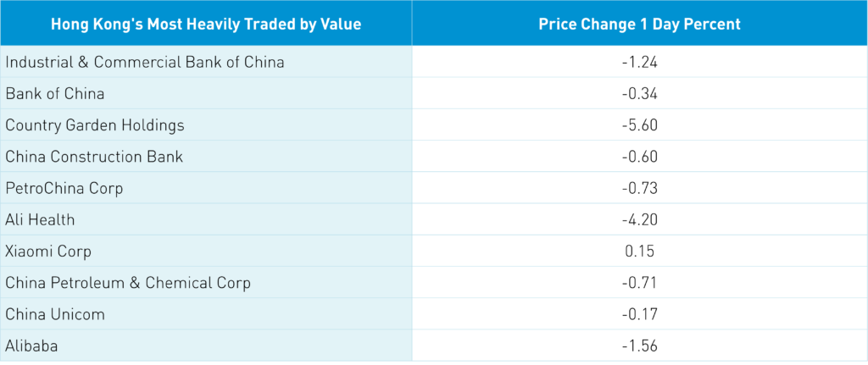Image resolution: width=868 pixels, height=365 pixels.
Task: Click the PetroChina Corp cell
Action: click(x=64, y=188)
